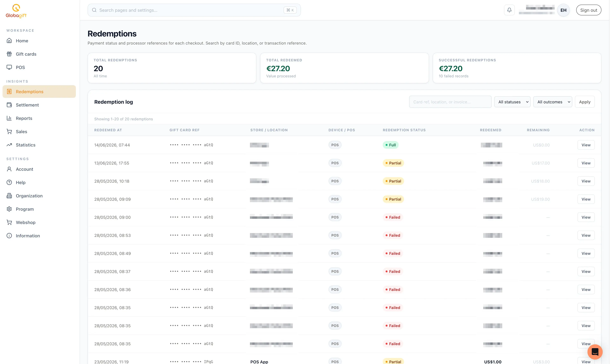Open the Settlement section
This screenshot has width=610, height=364.
pos(39,105)
